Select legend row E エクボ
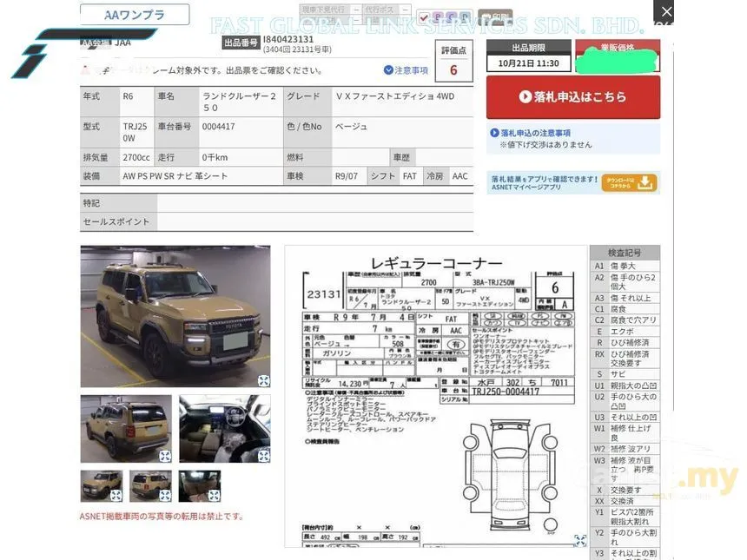The width and height of the screenshot is (747, 560). 625,332
